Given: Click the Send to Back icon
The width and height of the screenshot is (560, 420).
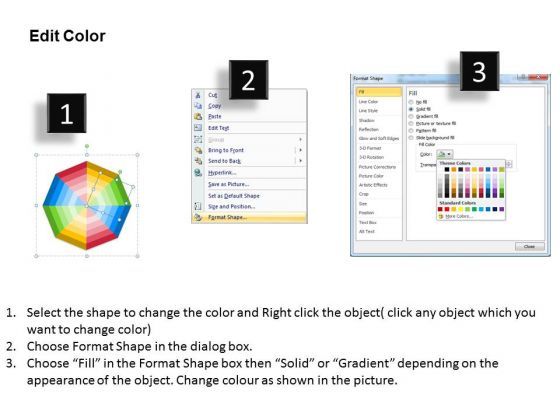Looking at the screenshot, I should pyautogui.click(x=198, y=161).
